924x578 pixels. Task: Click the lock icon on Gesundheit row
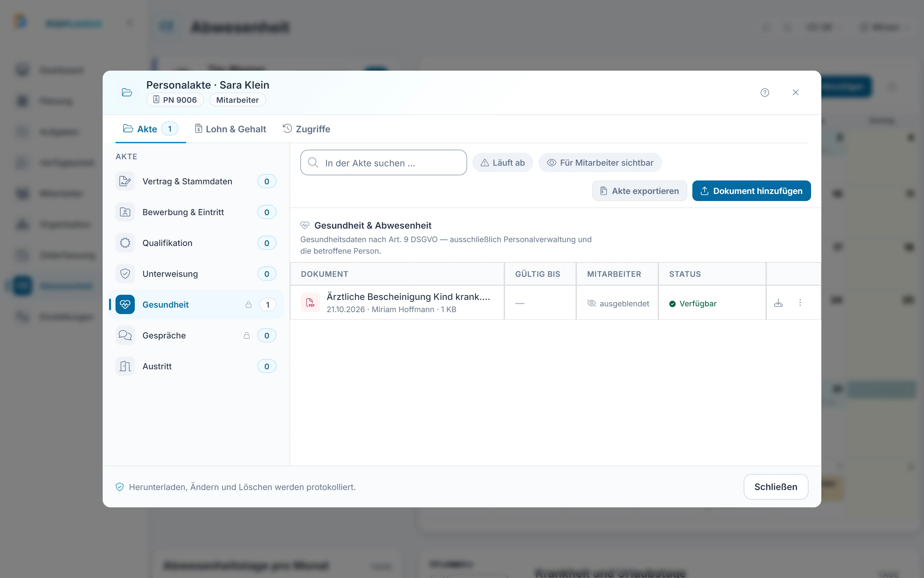pos(249,305)
